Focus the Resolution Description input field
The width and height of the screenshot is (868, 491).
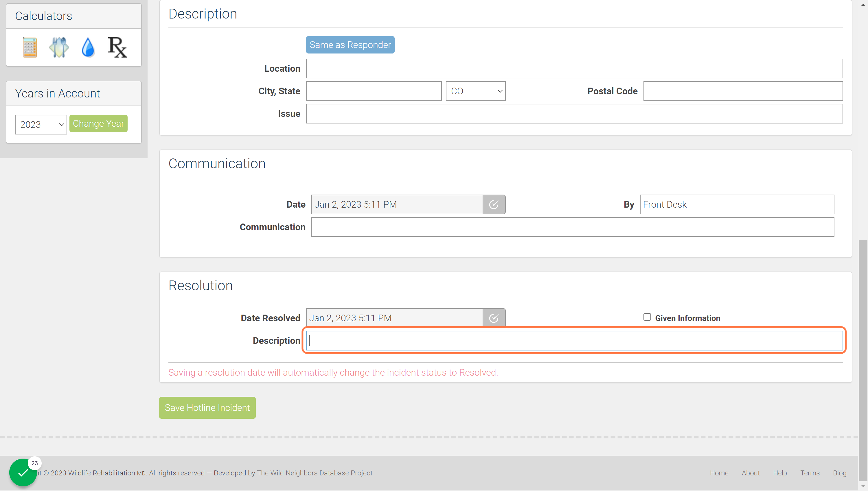click(x=574, y=341)
